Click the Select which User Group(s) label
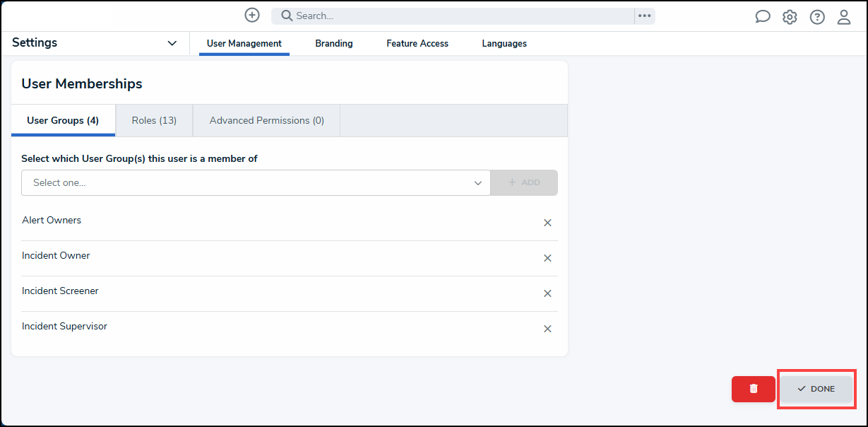Image resolution: width=868 pixels, height=427 pixels. (x=139, y=159)
